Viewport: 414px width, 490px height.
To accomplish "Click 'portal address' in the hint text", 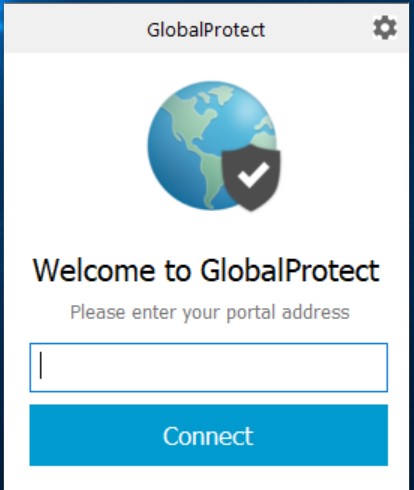I will pyautogui.click(x=288, y=313).
